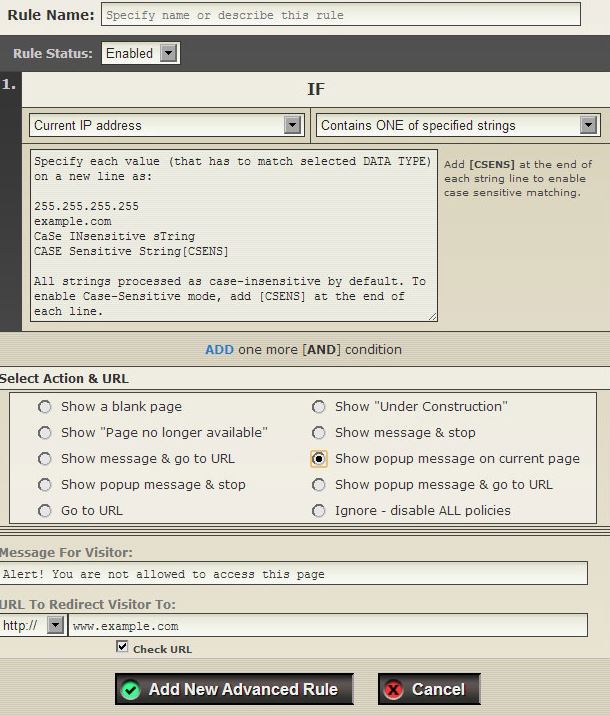Click Add New Advanced Rule button
Screen dimensions: 610x715
234,689
